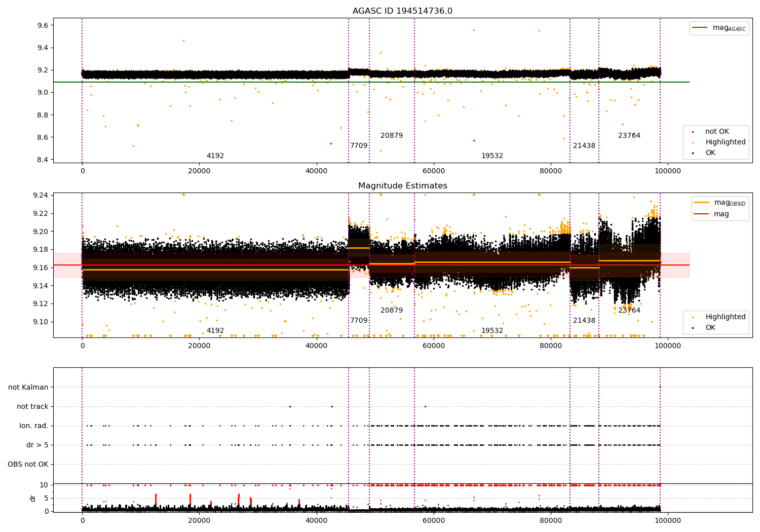Click the 40000 x-tick under the middle plot
This screenshot has height=532, width=760.
tap(317, 346)
